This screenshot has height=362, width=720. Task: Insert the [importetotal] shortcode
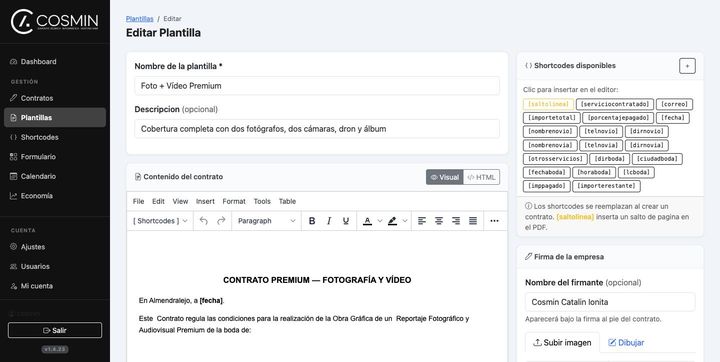552,118
